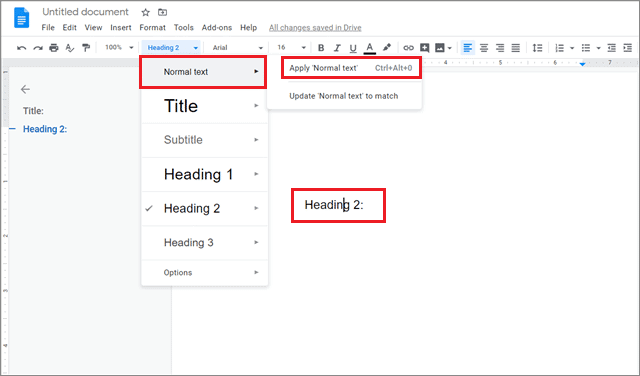The height and width of the screenshot is (376, 640).
Task: Open the highlight color pen
Action: click(387, 48)
